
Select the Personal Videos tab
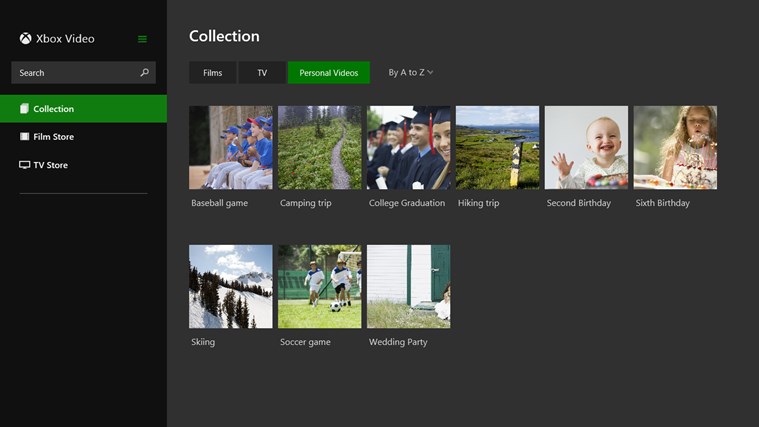[328, 73]
